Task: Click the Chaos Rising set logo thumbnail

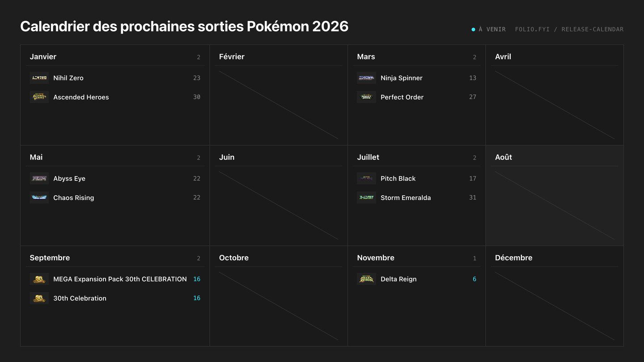Action: pyautogui.click(x=39, y=198)
